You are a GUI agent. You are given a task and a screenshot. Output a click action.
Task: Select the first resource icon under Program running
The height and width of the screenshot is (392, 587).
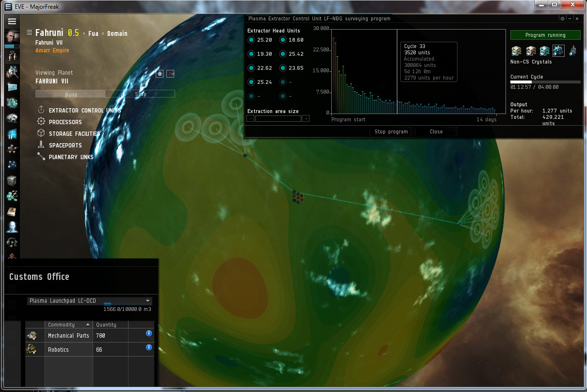click(x=517, y=50)
